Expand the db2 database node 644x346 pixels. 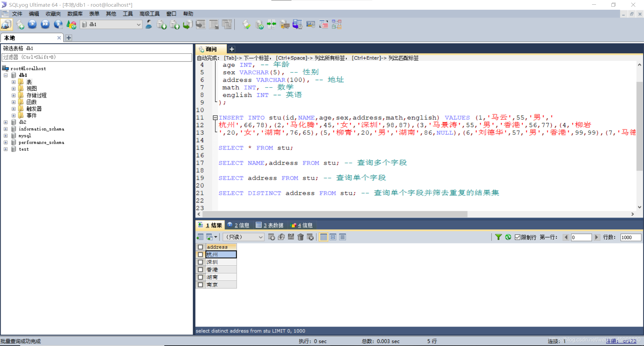(6, 122)
